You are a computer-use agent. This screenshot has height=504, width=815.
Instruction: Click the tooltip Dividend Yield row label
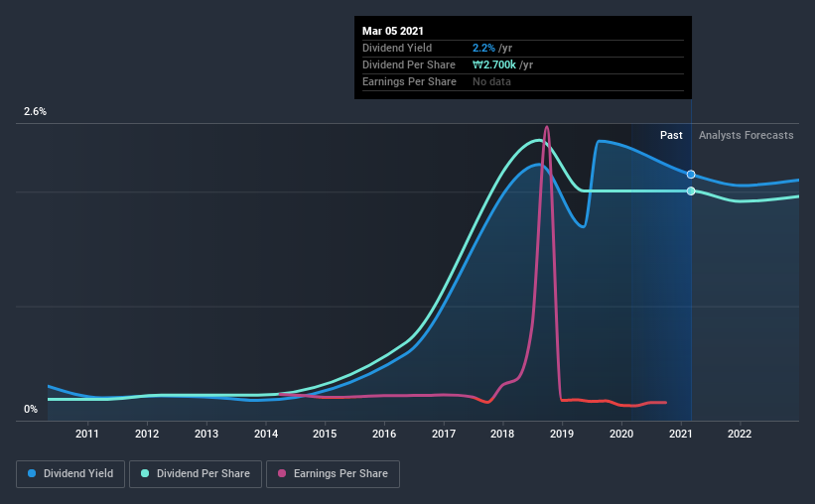(397, 48)
